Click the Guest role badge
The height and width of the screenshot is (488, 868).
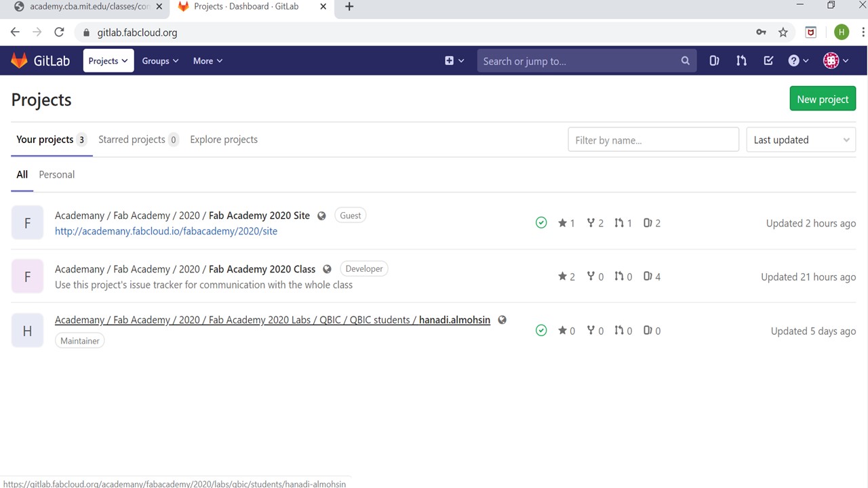[351, 216]
